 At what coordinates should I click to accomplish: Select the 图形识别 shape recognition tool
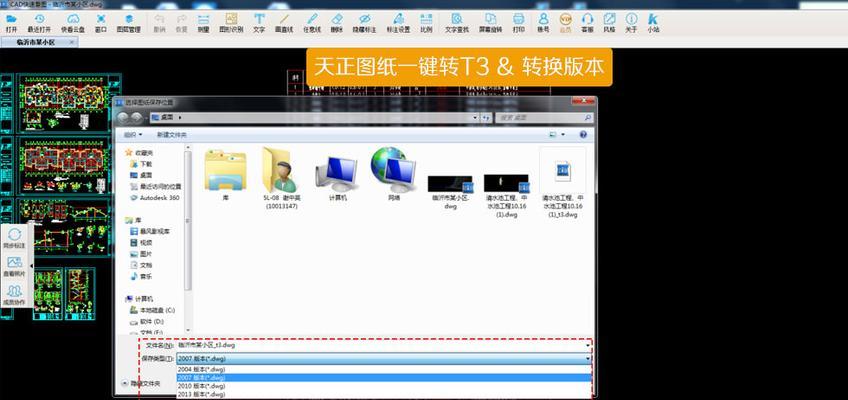click(231, 23)
